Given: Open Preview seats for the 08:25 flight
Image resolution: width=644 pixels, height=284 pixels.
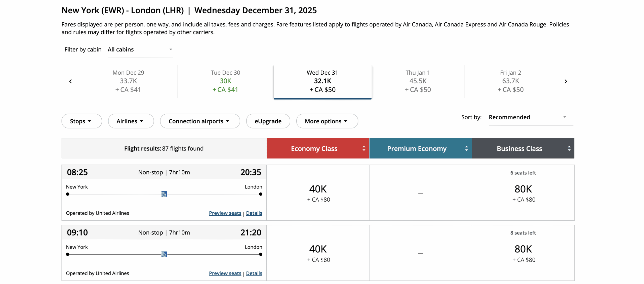Looking at the screenshot, I should 225,213.
